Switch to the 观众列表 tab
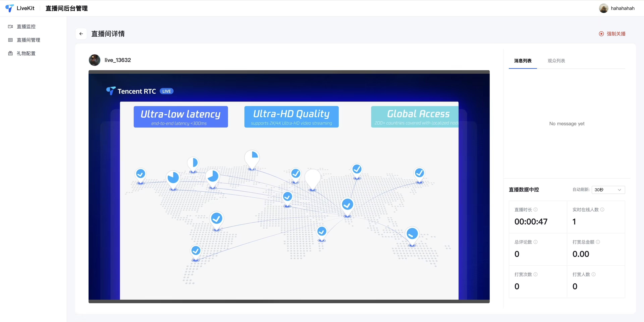This screenshot has width=644, height=322. (556, 61)
